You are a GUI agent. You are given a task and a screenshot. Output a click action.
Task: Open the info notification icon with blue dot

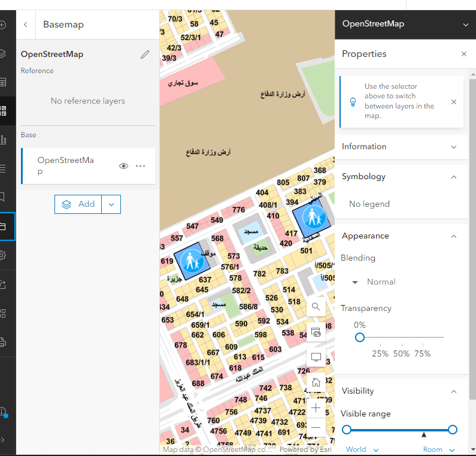(3, 412)
